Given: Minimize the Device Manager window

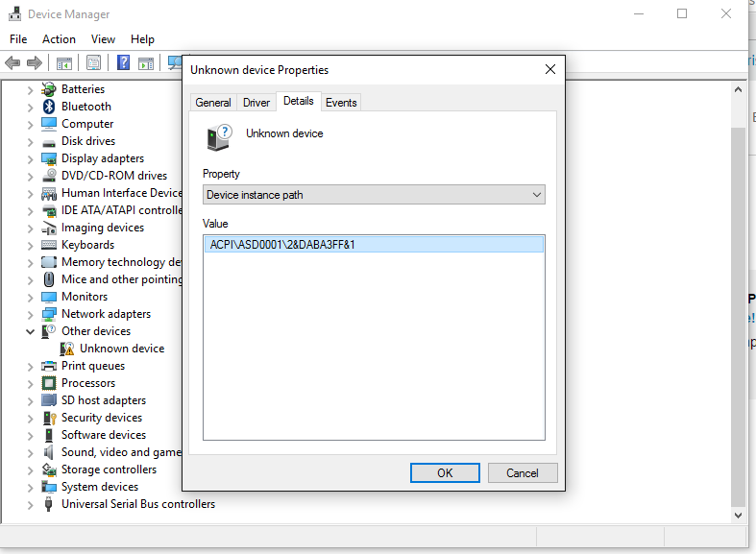Looking at the screenshot, I should tap(639, 13).
